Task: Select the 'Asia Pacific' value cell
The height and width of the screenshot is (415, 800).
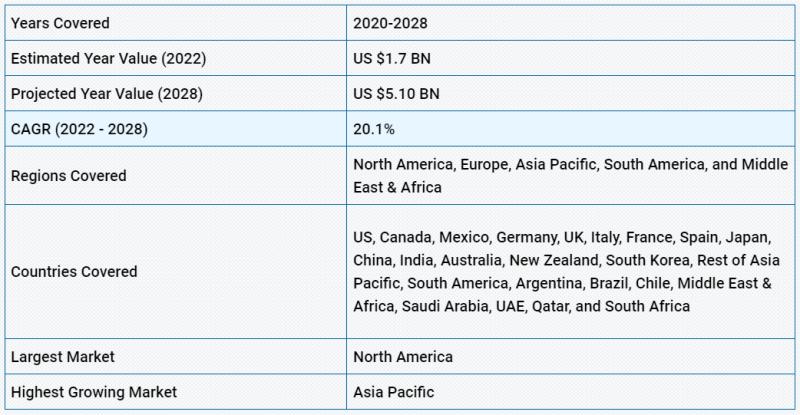Action: tap(393, 392)
